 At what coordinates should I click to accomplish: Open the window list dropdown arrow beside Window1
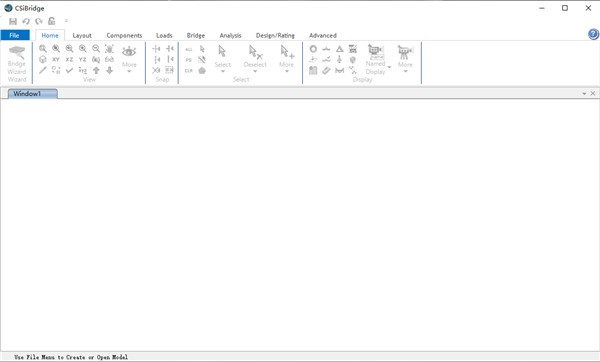(584, 94)
